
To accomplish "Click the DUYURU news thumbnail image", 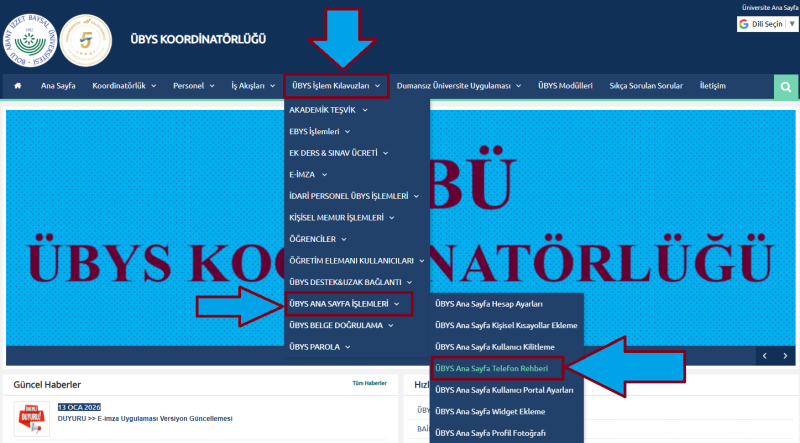I will (x=32, y=420).
